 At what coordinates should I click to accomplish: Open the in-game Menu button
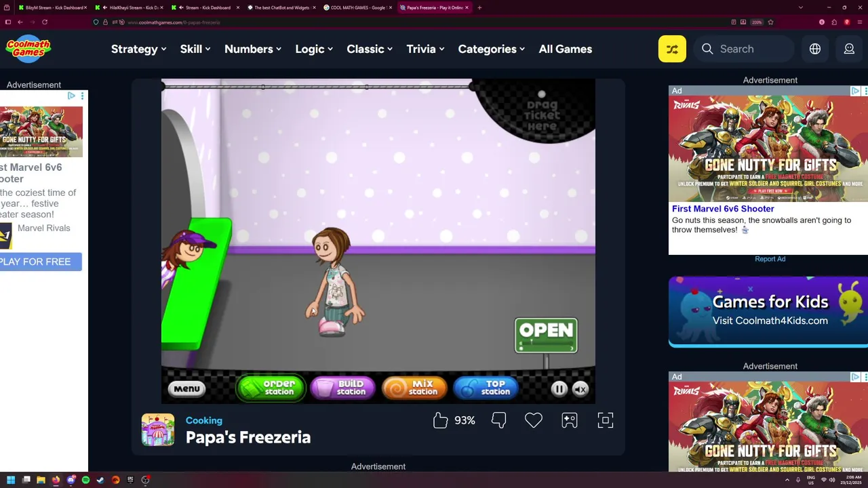click(186, 389)
